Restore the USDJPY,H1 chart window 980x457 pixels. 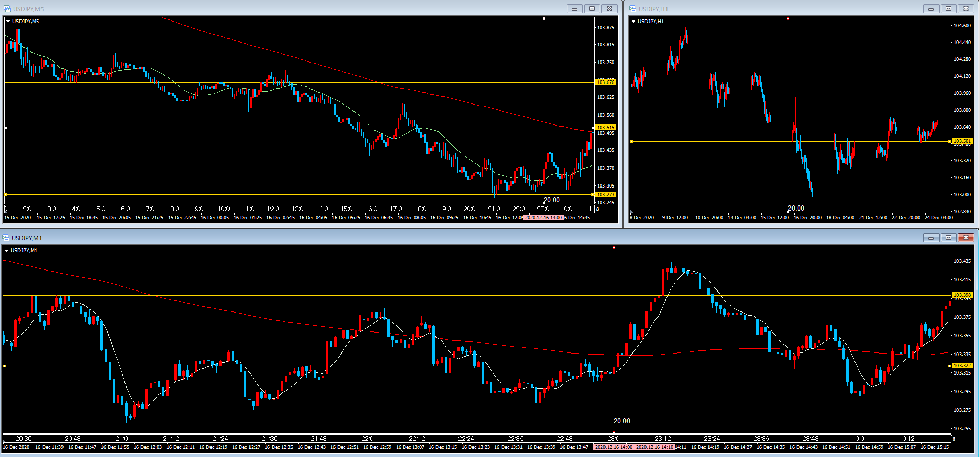(x=948, y=9)
